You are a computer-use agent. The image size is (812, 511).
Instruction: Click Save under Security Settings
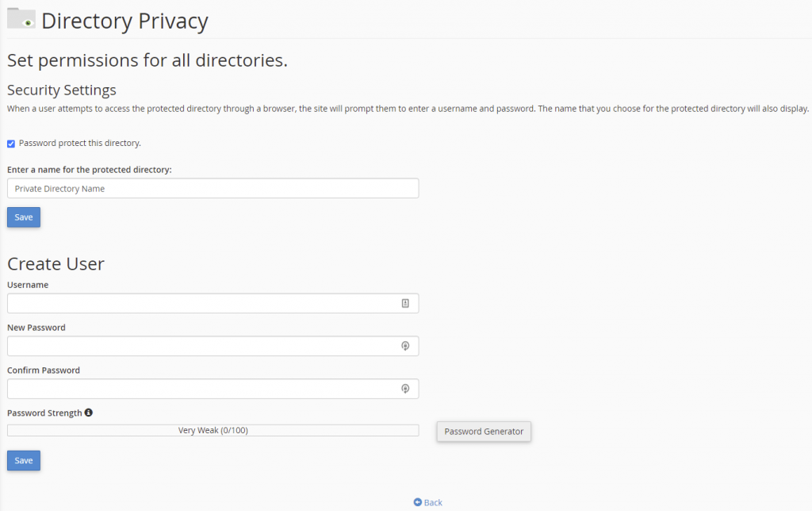(23, 217)
